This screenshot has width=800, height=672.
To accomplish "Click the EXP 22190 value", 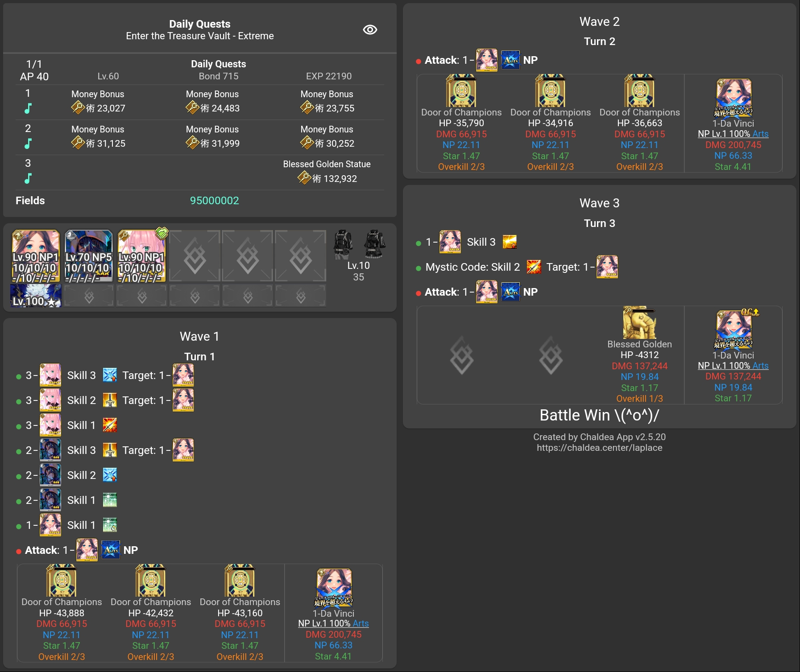I will pyautogui.click(x=329, y=76).
